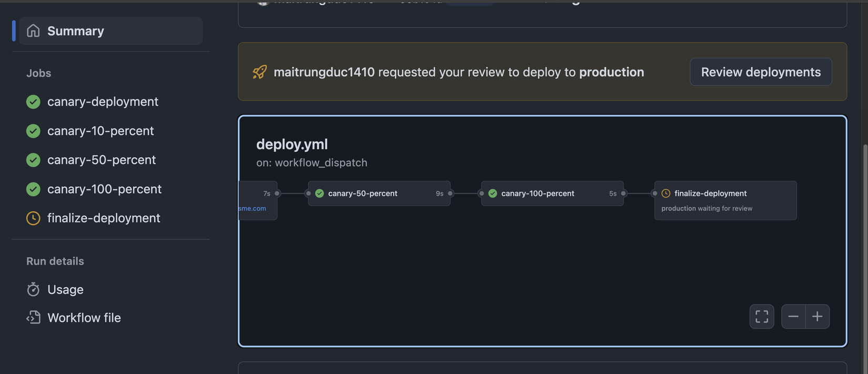Click the rocket deployment icon
The height and width of the screenshot is (374, 868).
(259, 72)
